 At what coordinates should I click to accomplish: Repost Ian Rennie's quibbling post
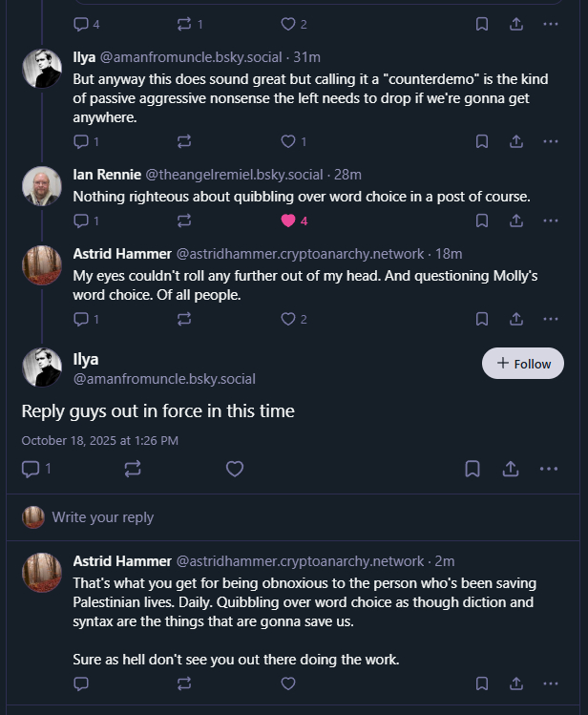[184, 221]
